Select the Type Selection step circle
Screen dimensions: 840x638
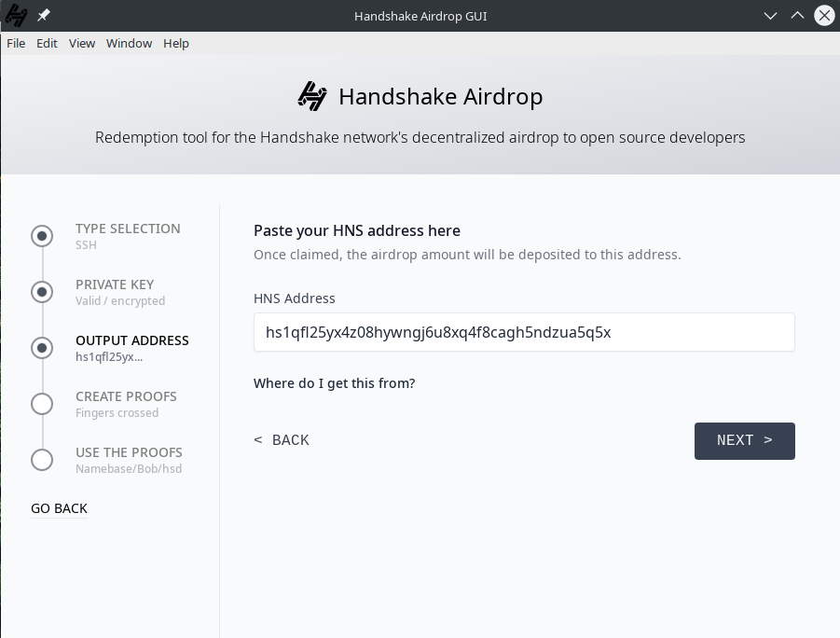click(42, 236)
